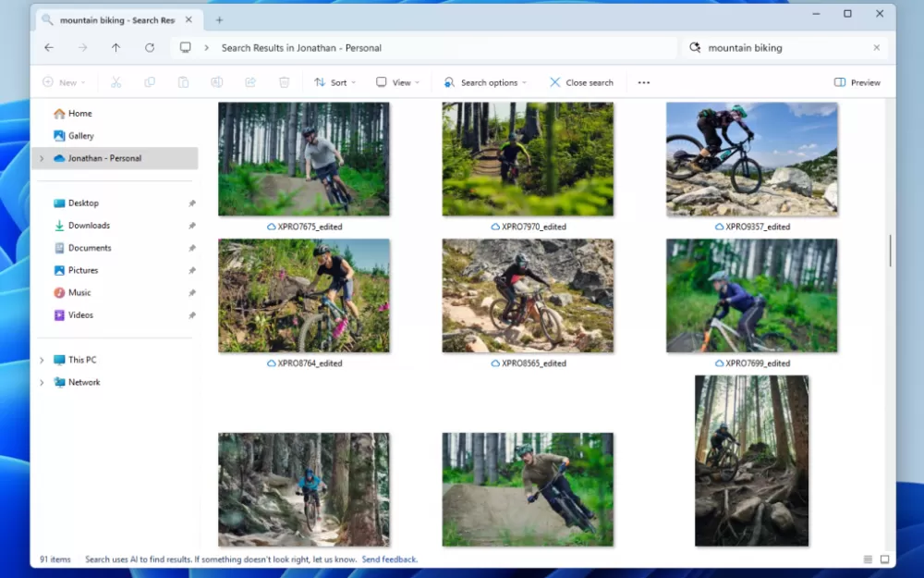924x578 pixels.
Task: Select thumbnail XPRO9357_edited
Action: 751,159
